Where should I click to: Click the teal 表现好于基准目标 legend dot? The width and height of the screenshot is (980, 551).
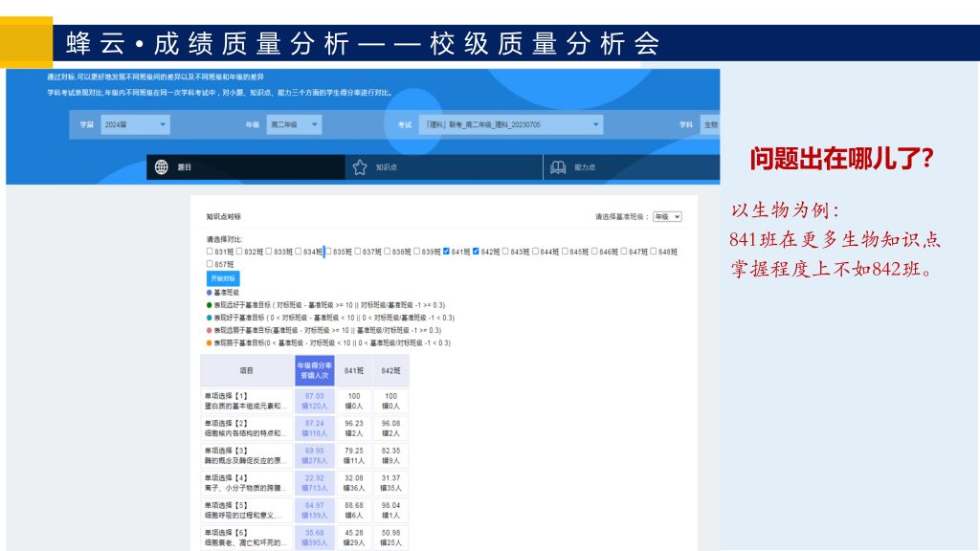pyautogui.click(x=210, y=318)
